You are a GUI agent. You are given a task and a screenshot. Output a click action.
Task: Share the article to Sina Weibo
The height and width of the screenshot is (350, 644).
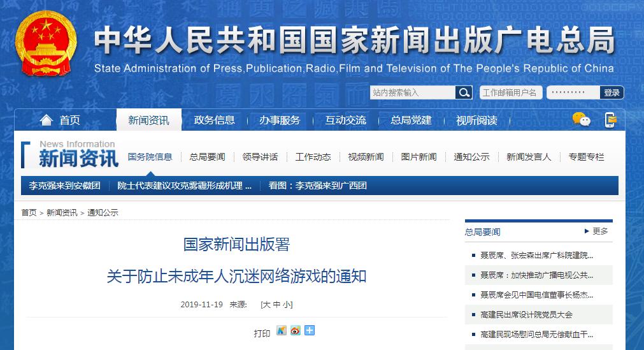point(296,330)
